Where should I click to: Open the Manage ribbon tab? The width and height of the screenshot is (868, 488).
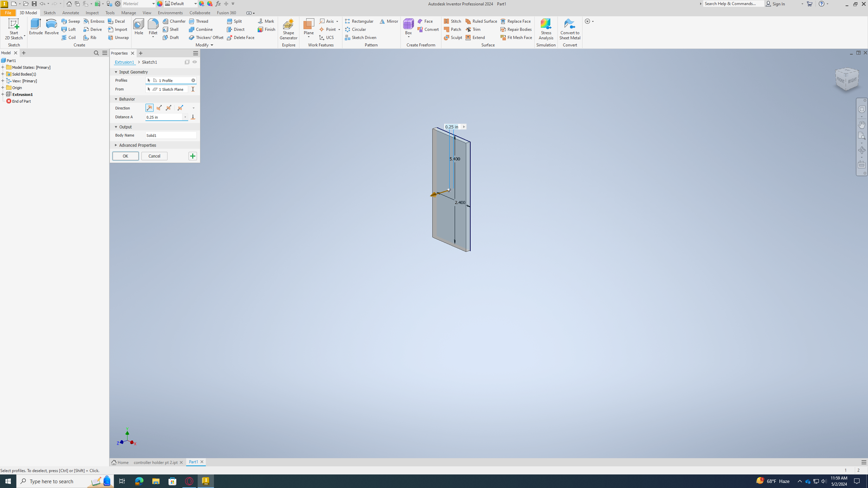coord(129,13)
